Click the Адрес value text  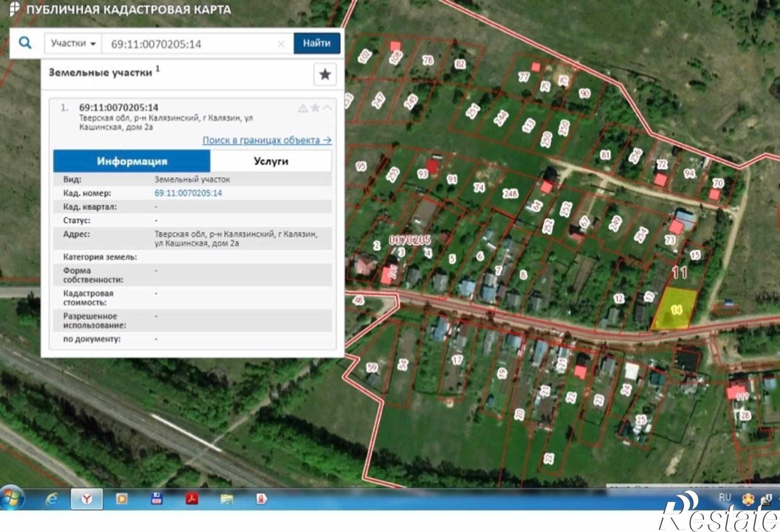click(236, 239)
